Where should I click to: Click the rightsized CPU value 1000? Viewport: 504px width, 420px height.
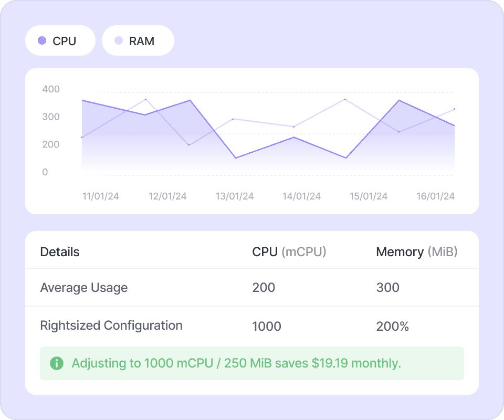point(267,326)
